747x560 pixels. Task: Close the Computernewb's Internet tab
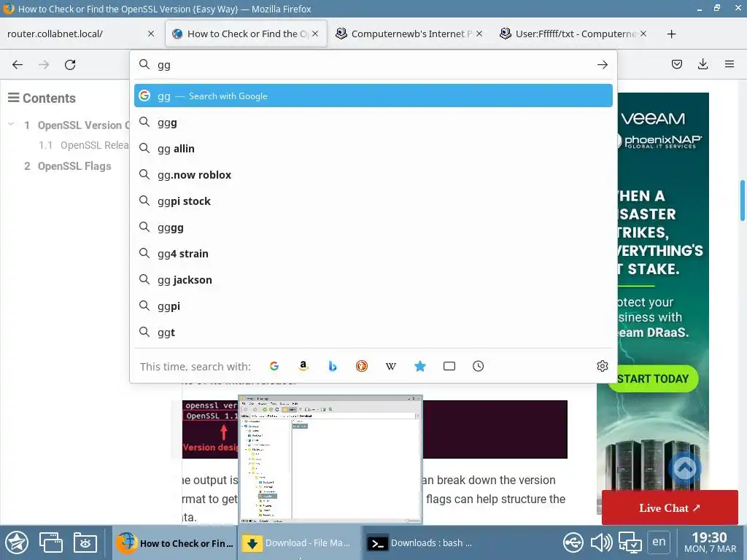pyautogui.click(x=479, y=34)
